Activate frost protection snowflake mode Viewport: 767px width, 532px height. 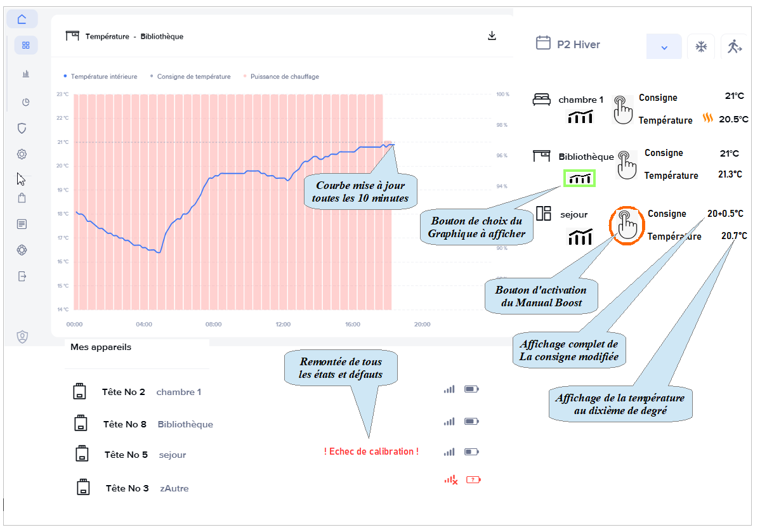point(701,47)
